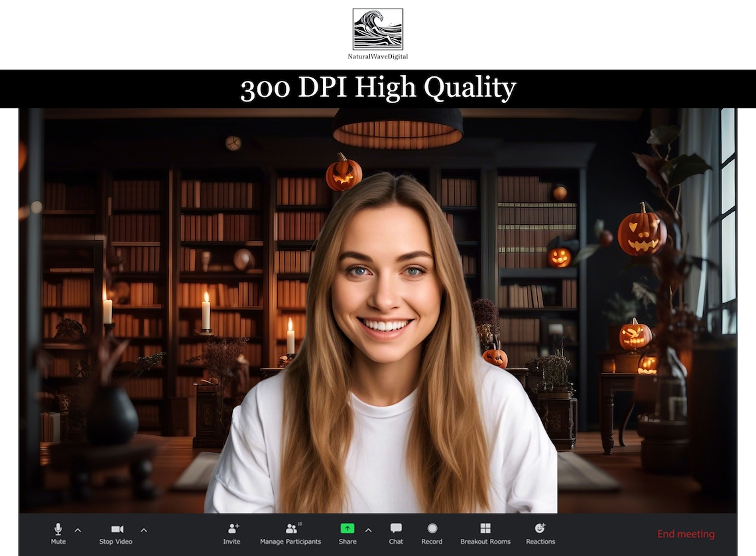Click the Stop Video text label
The width and height of the screenshot is (756, 556).
point(115,541)
